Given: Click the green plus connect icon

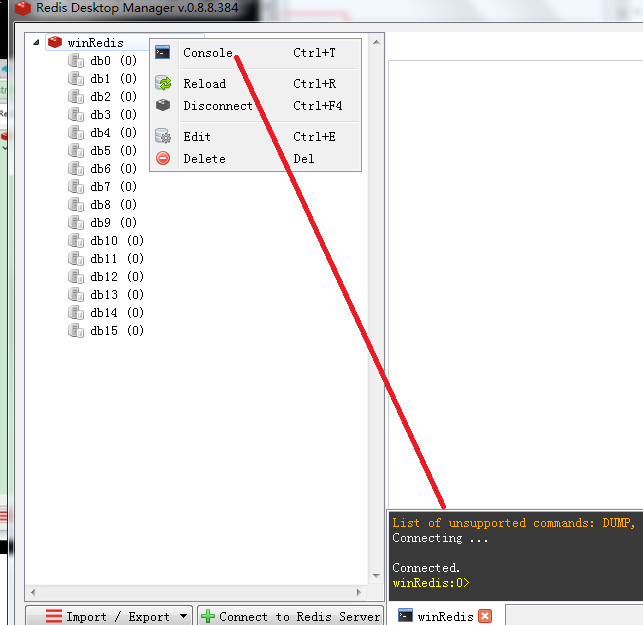Looking at the screenshot, I should point(208,616).
